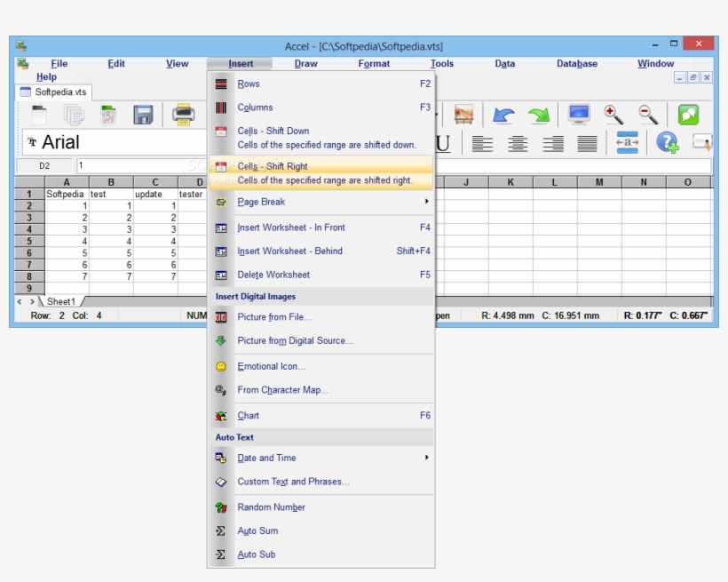Toggle right text alignment

(553, 142)
